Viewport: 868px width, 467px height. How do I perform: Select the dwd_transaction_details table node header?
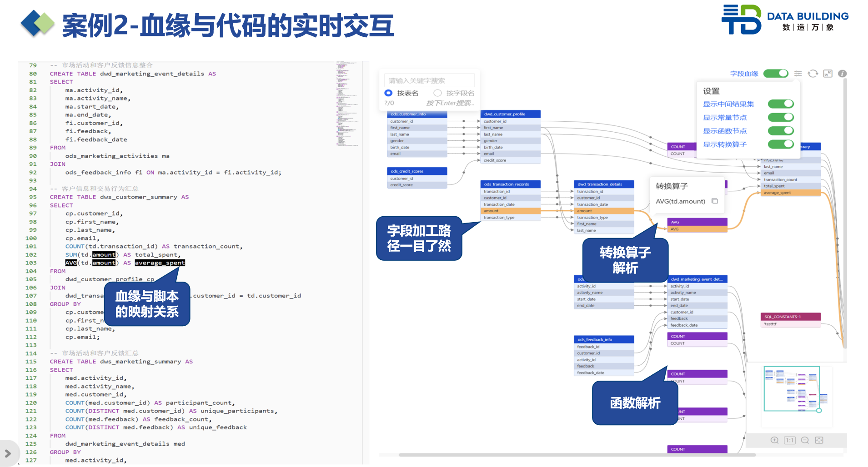[x=604, y=184]
